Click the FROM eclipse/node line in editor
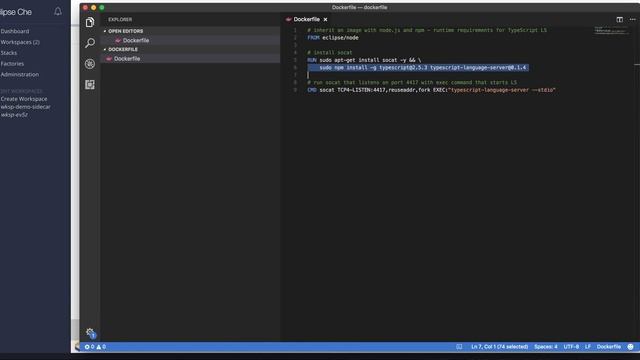Image resolution: width=640 pixels, height=360 pixels. (x=333, y=38)
